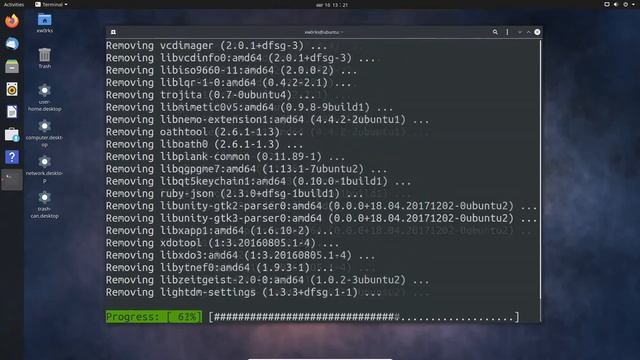The width and height of the screenshot is (640, 360).
Task: Open Firefox from the dock
Action: [x=12, y=20]
